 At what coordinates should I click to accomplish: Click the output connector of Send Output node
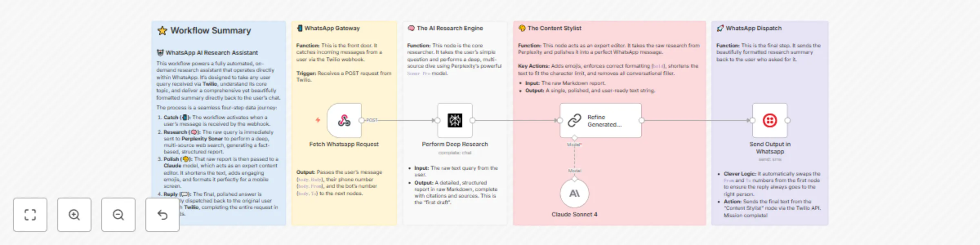(x=787, y=120)
